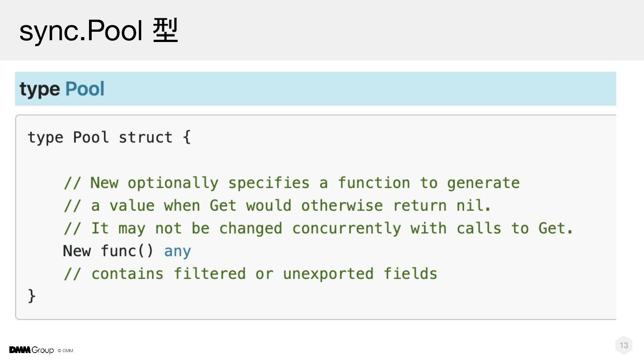Open the Pool type heading link
The image size is (644, 362).
tap(85, 88)
